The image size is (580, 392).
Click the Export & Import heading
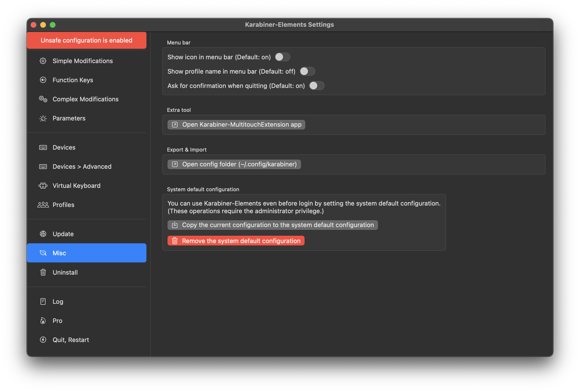coord(187,150)
